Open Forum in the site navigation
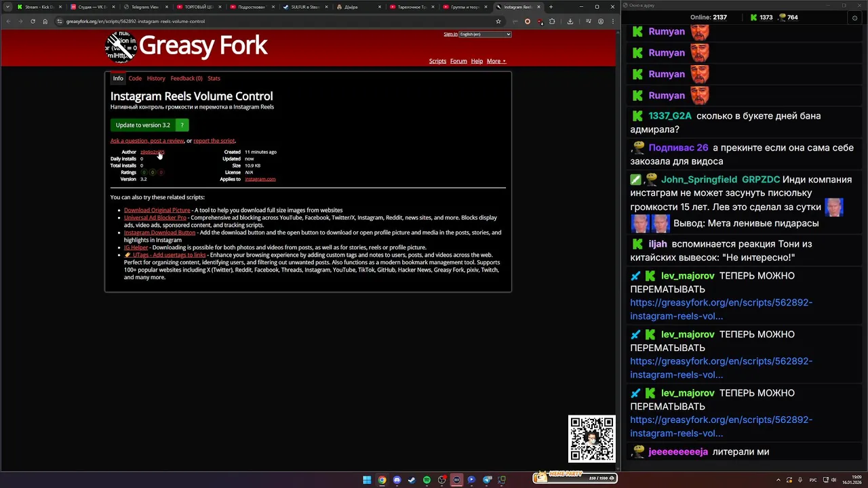The width and height of the screenshot is (868, 488). pyautogui.click(x=458, y=61)
